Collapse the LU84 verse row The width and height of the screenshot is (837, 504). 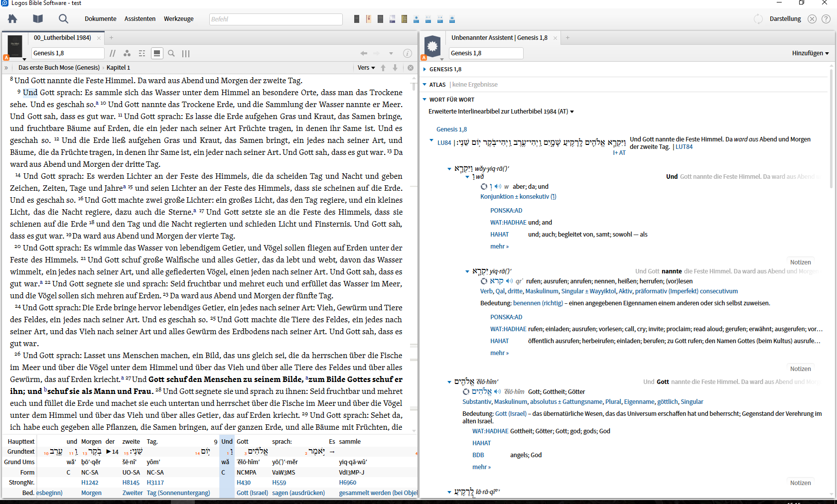(x=431, y=140)
